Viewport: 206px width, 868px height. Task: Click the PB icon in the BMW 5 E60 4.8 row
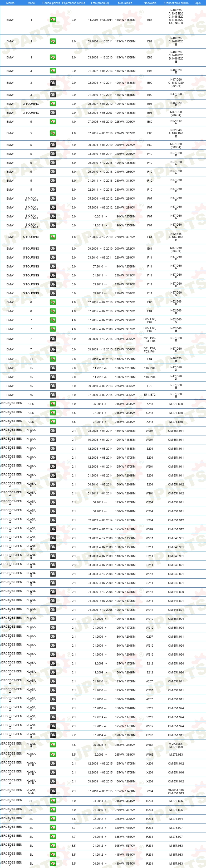click(x=53, y=133)
